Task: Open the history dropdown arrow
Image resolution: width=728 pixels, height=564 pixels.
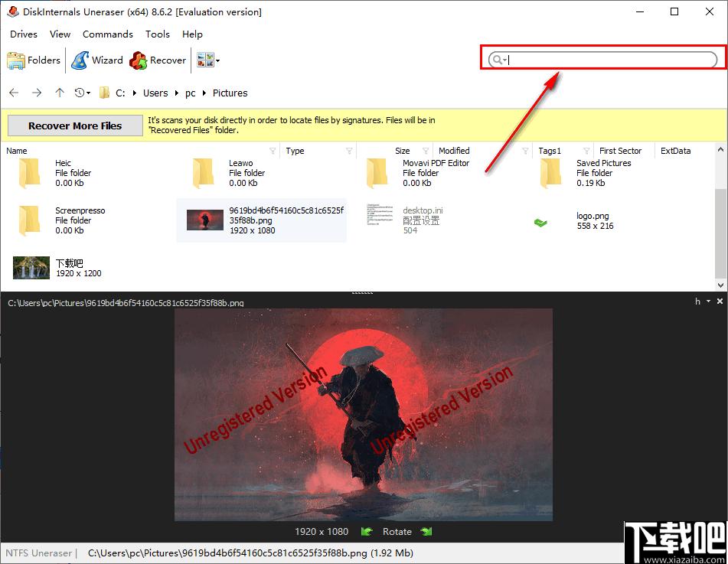Action: pyautogui.click(x=88, y=93)
